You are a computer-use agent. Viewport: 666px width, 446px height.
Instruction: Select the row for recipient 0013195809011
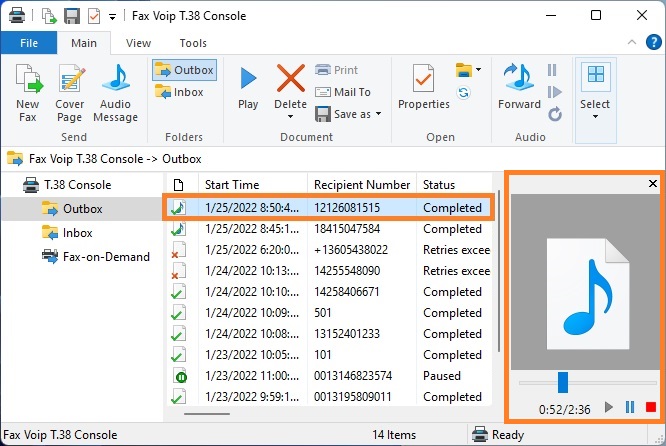(x=328, y=396)
